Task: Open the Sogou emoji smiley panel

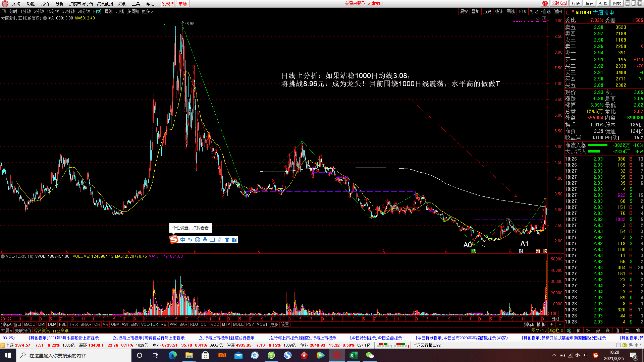Action: click(x=198, y=240)
